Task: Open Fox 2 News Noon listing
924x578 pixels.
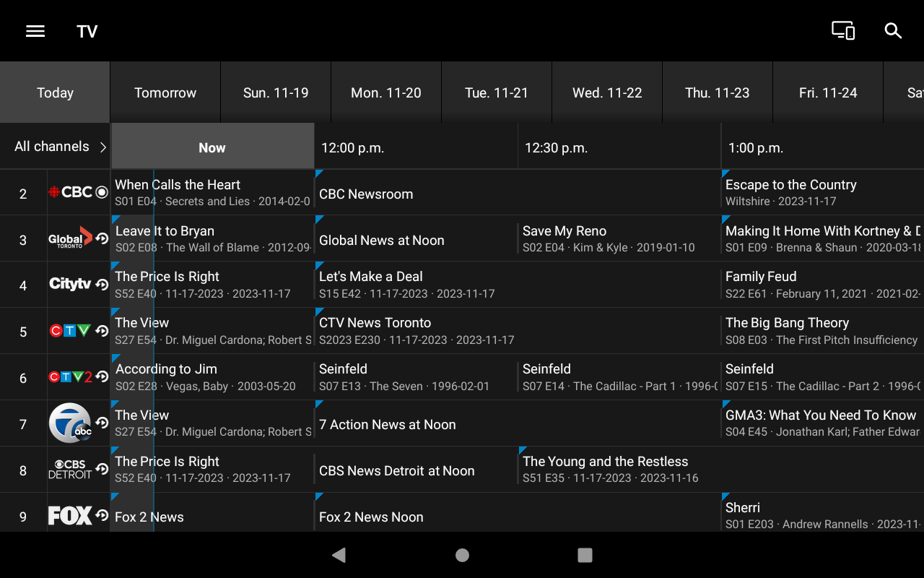Action: (x=518, y=513)
